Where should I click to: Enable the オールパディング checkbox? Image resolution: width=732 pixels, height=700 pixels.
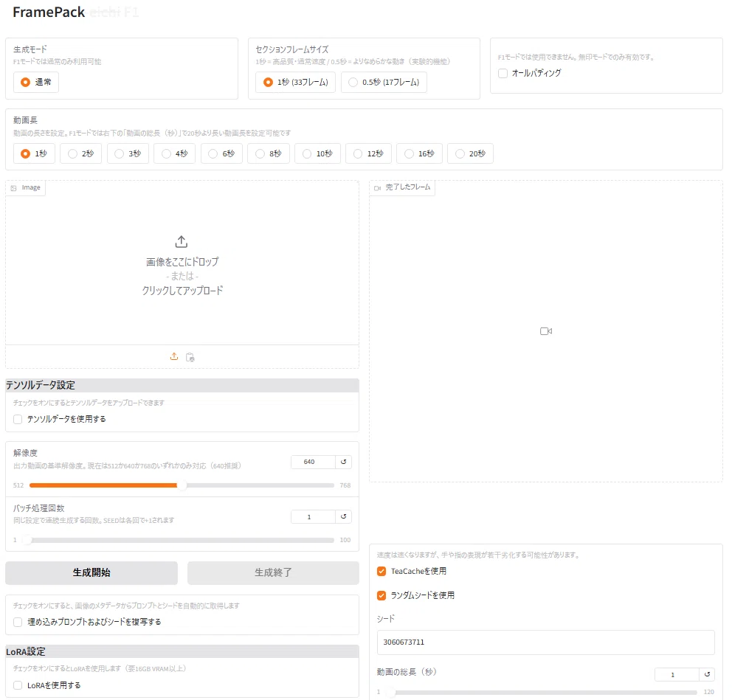pyautogui.click(x=503, y=73)
